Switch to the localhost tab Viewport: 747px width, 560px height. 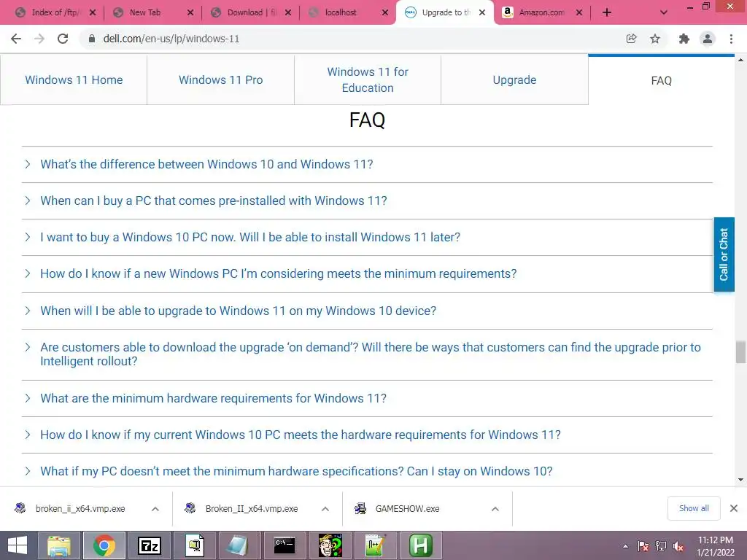click(341, 12)
